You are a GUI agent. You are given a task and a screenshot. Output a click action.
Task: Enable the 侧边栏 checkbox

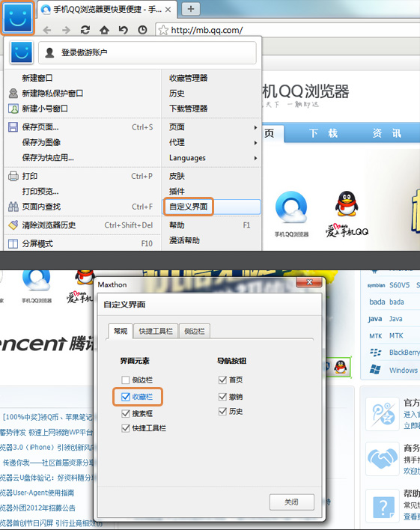click(x=126, y=380)
